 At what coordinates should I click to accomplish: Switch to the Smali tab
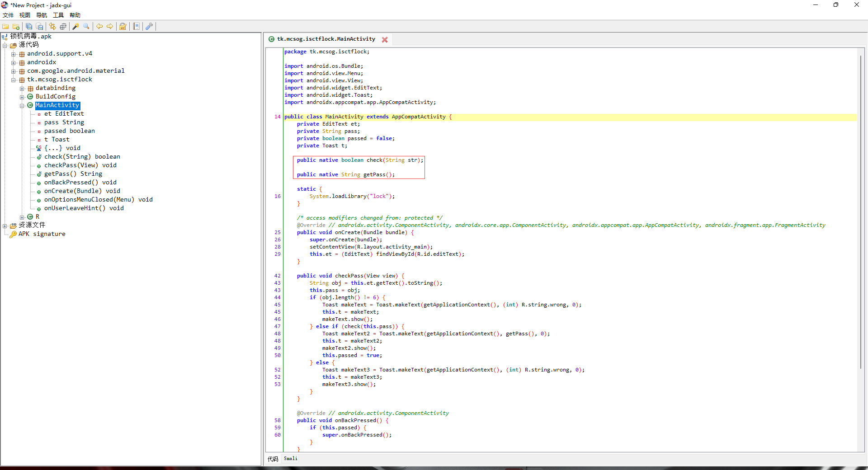(x=291, y=459)
